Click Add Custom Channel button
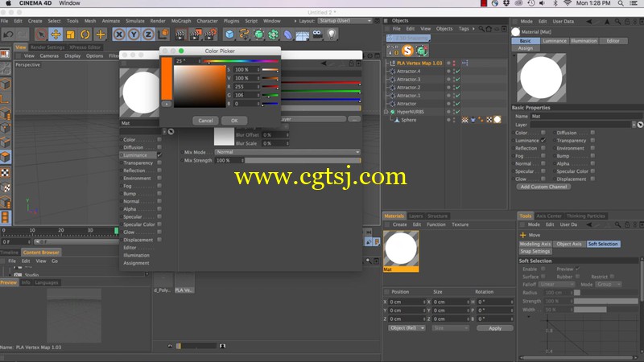This screenshot has width=644, height=362. coord(543,187)
